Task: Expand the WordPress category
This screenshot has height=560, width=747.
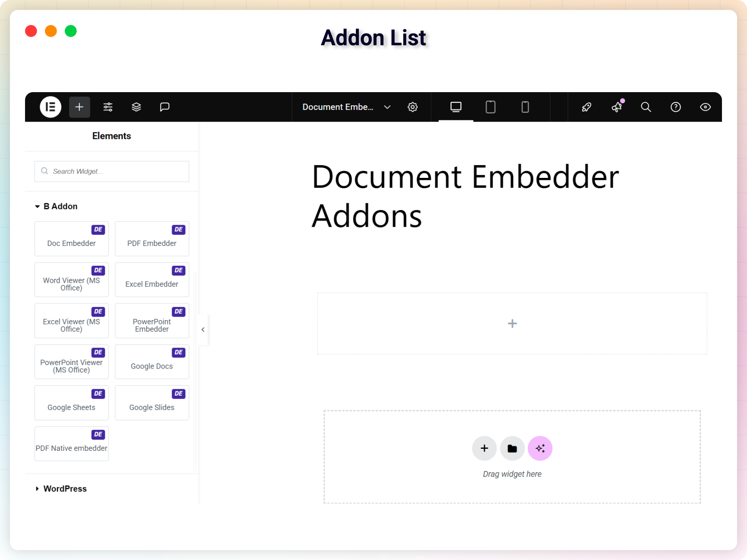Action: (61, 489)
